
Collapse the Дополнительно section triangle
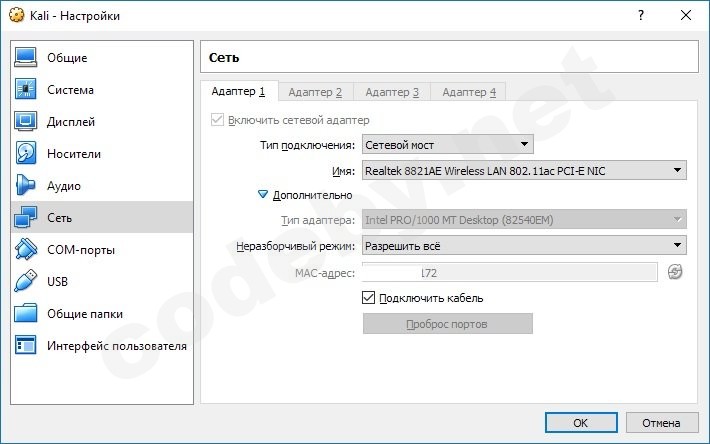coord(263,195)
